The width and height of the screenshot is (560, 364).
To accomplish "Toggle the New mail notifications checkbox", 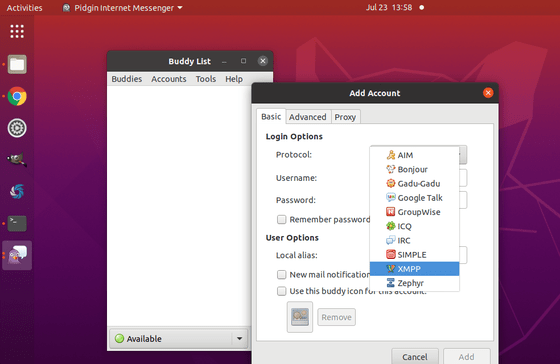I will (x=281, y=274).
